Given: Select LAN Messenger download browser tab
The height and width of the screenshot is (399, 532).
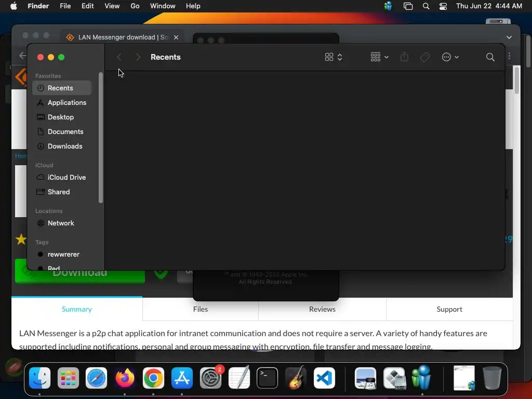Looking at the screenshot, I should click(x=123, y=37).
